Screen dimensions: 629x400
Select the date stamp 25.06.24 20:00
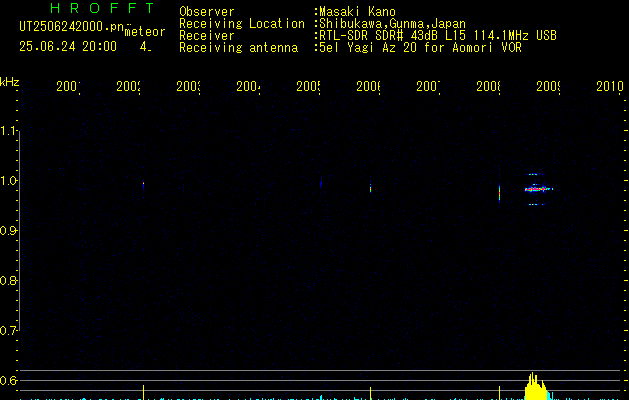(68, 47)
